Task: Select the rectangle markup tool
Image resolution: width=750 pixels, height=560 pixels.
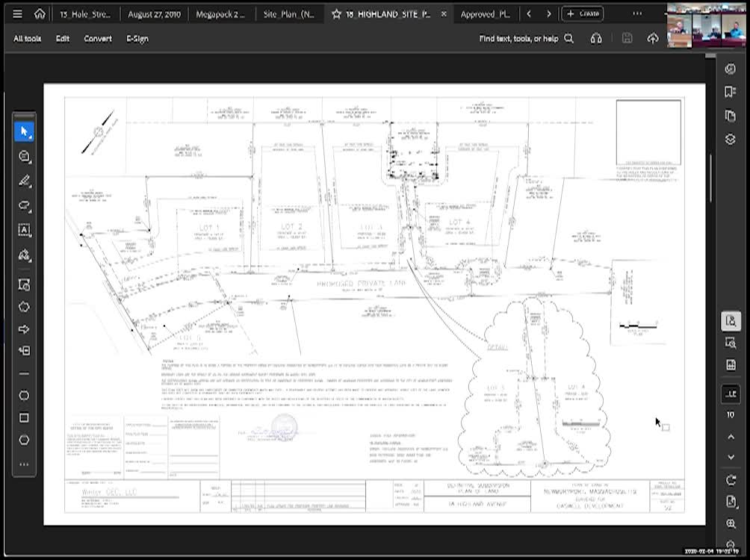Action: [x=24, y=418]
